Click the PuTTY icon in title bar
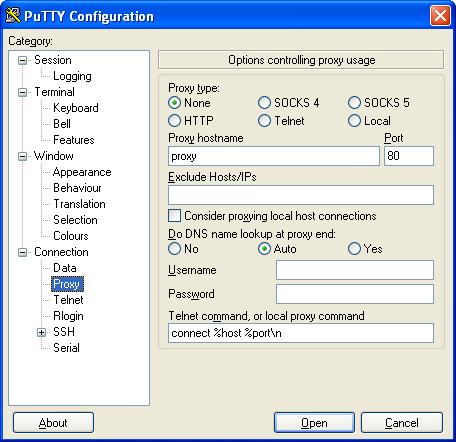 (x=13, y=15)
